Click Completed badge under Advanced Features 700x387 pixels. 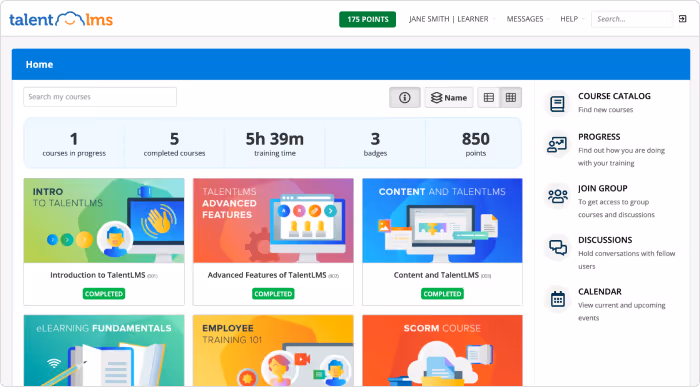coord(273,294)
